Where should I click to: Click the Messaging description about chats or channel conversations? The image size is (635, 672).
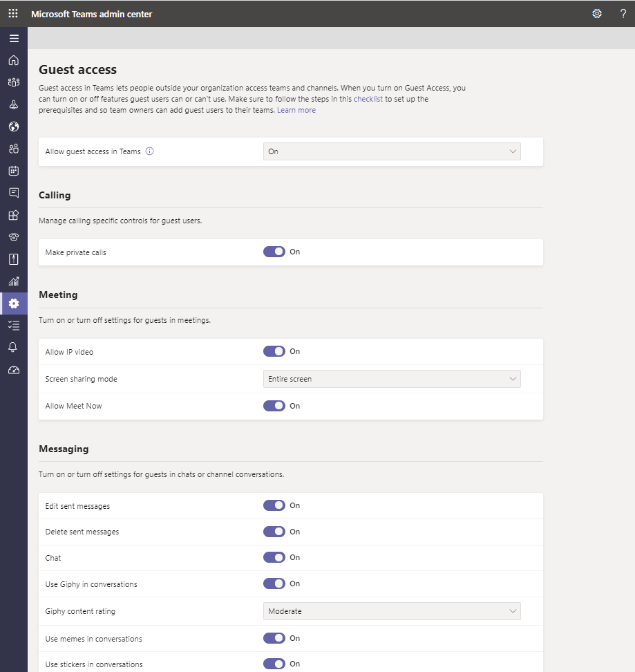162,474
